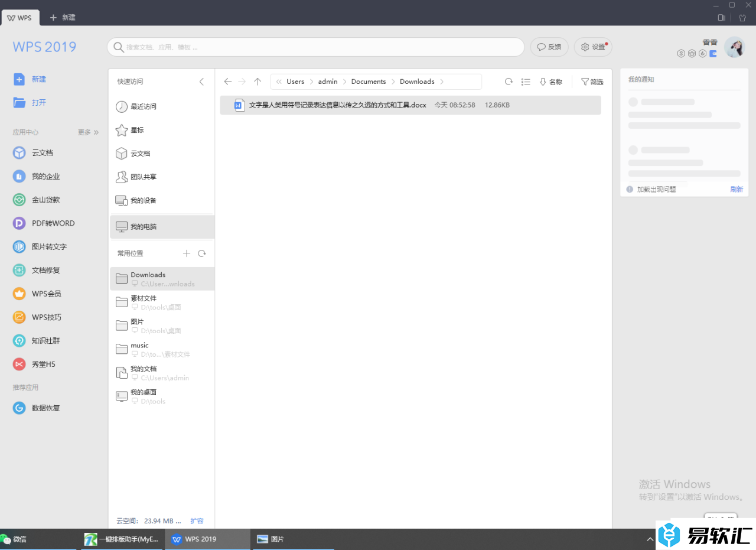Select 最近访问 in quick access
The image size is (756, 550).
coord(162,106)
